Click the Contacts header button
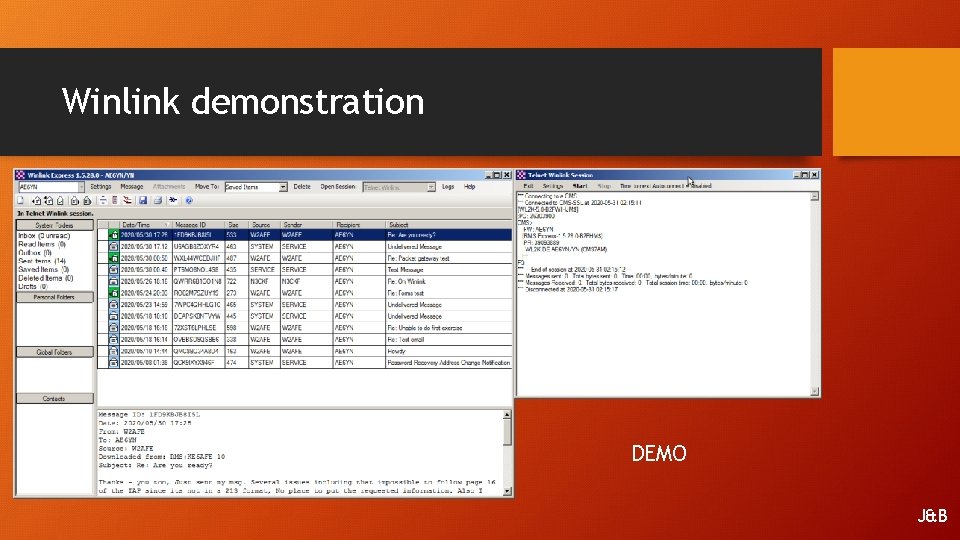 [x=54, y=399]
